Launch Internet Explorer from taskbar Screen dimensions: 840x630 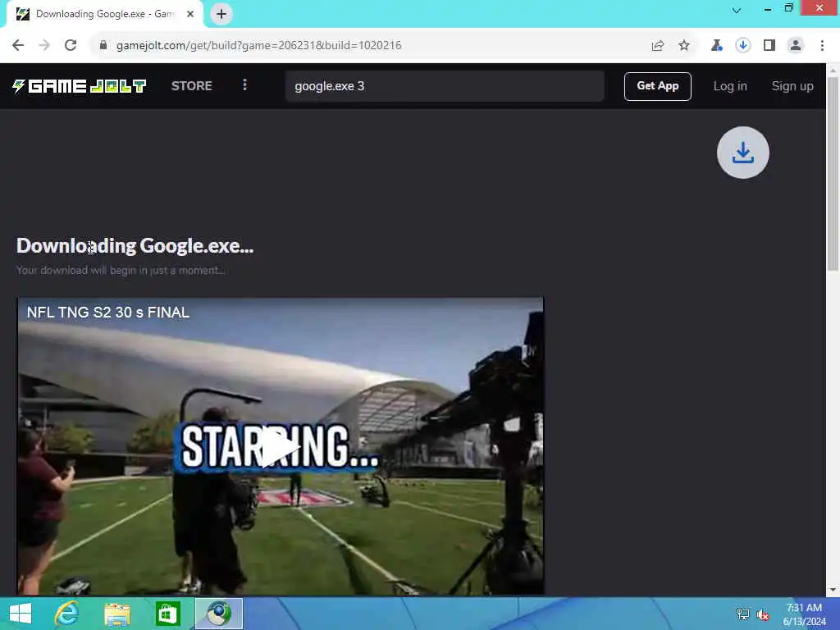point(67,614)
